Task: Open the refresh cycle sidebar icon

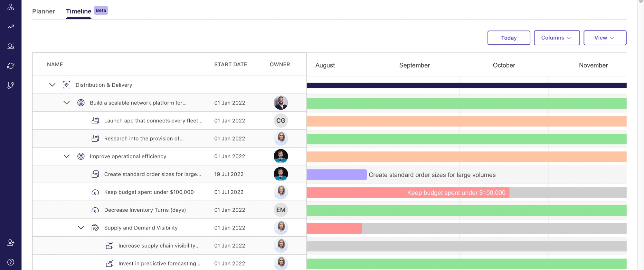Action: pyautogui.click(x=11, y=66)
